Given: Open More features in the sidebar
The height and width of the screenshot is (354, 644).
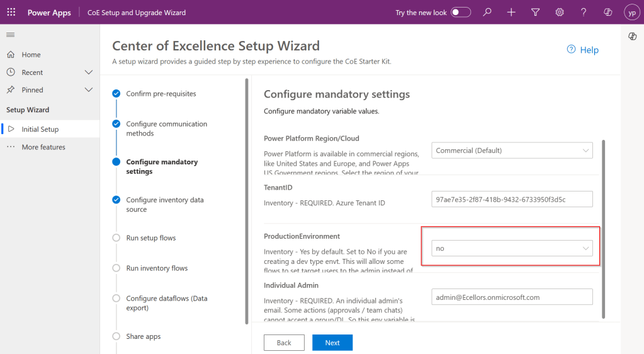Looking at the screenshot, I should point(43,147).
